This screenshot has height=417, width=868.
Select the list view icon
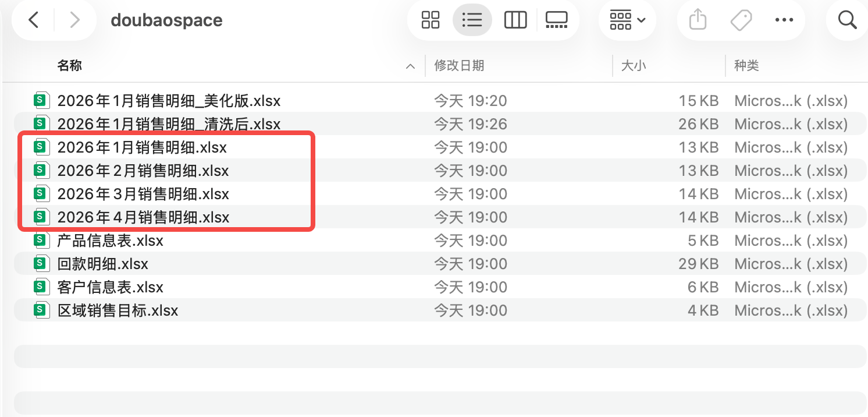point(472,20)
